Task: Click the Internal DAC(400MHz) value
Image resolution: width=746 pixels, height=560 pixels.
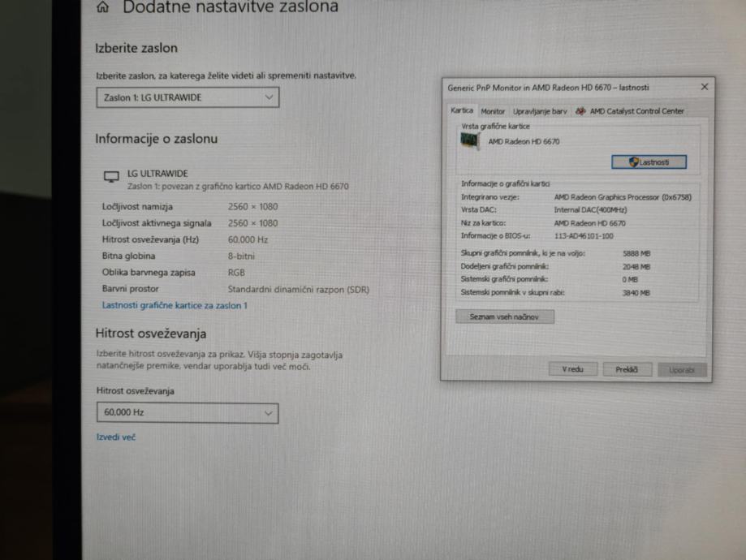Action: click(590, 210)
